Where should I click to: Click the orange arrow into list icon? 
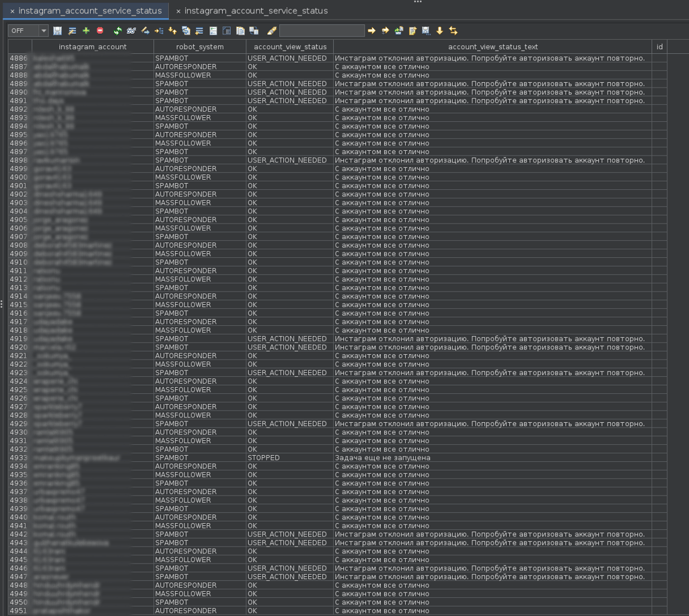point(159,31)
